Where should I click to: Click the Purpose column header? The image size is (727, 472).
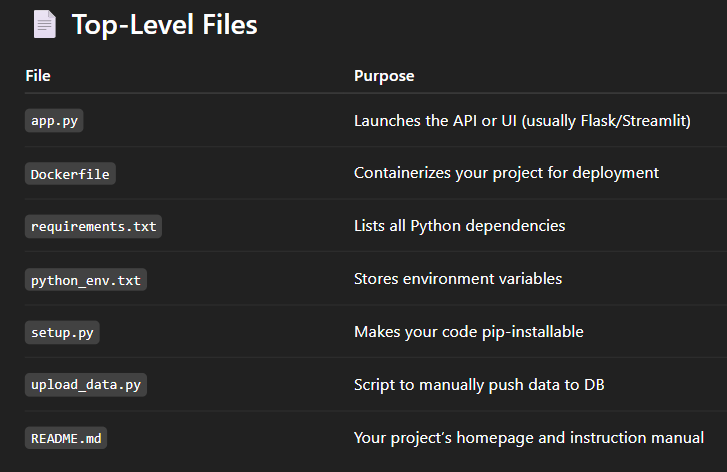(x=384, y=76)
